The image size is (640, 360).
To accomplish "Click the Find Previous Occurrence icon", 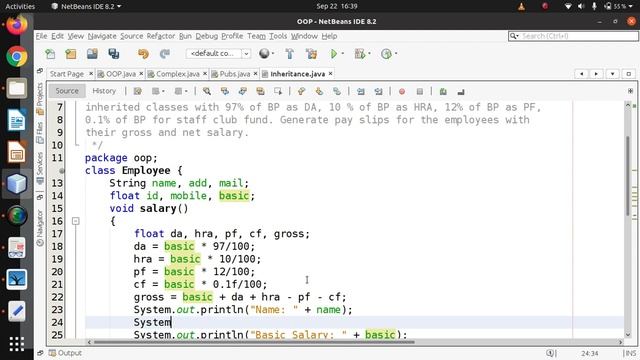I will 224,91.
